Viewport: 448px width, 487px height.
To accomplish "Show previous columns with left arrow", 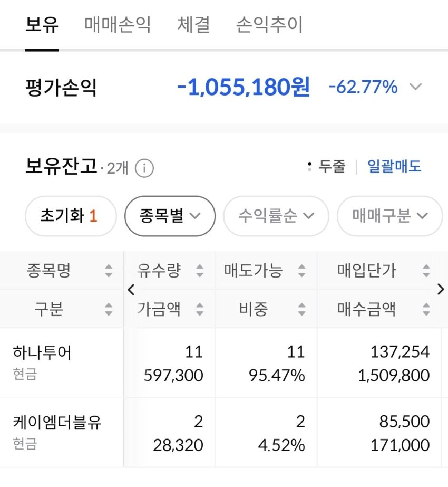I will coord(131,290).
